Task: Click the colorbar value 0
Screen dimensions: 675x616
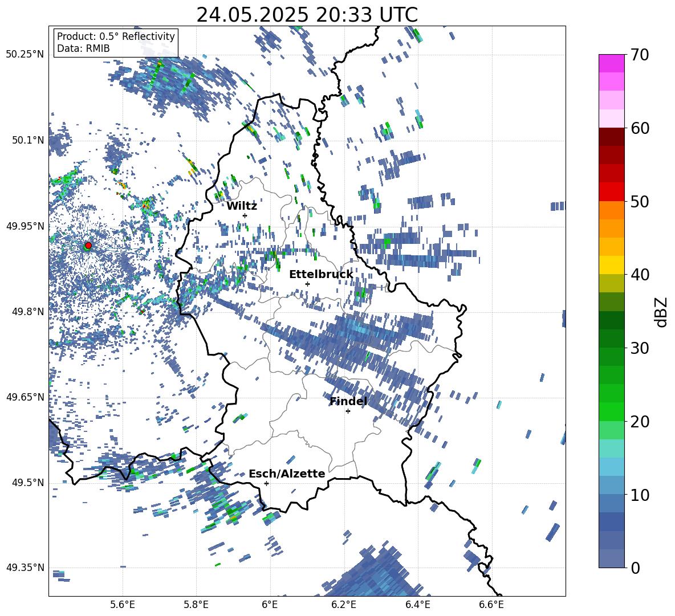Action: pos(635,568)
